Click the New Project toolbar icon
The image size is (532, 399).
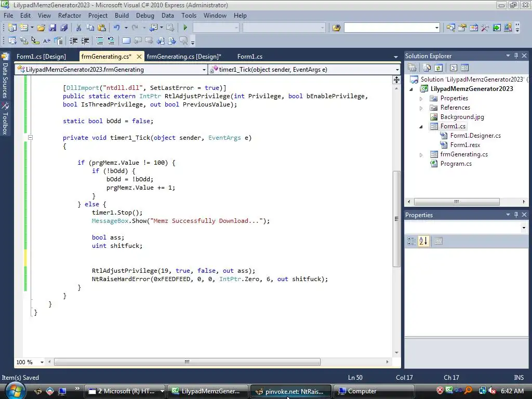coord(12,28)
